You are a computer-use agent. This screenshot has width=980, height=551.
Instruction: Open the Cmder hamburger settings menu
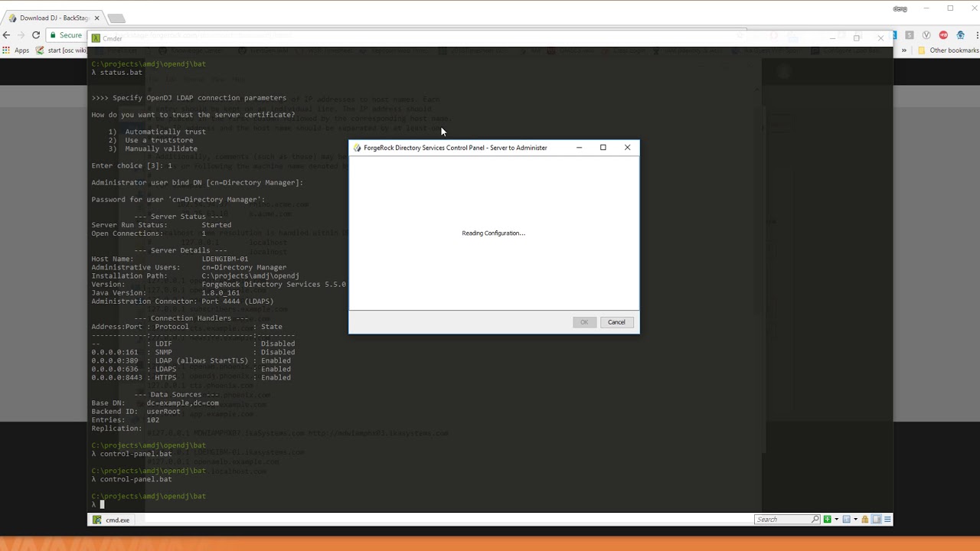click(x=887, y=520)
